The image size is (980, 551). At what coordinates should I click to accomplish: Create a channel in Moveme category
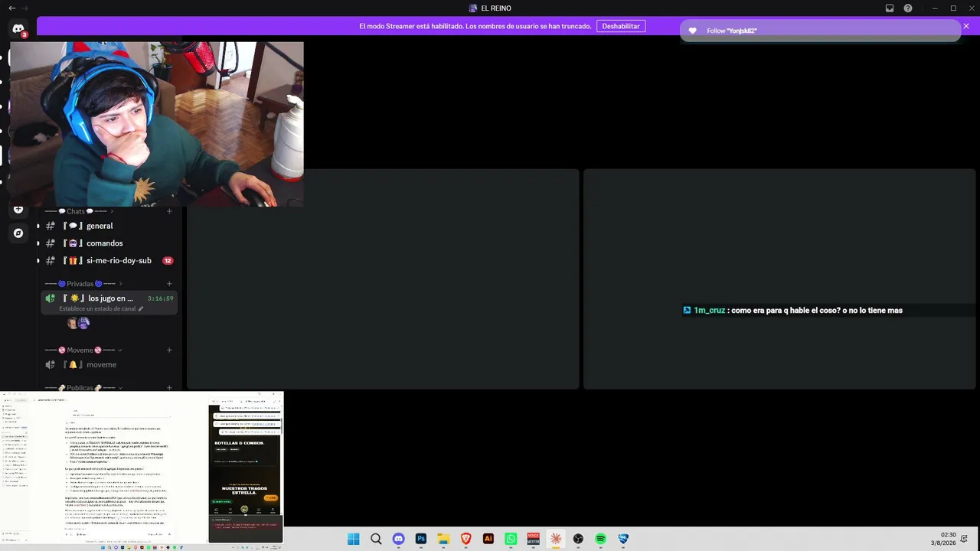pyautogui.click(x=169, y=350)
